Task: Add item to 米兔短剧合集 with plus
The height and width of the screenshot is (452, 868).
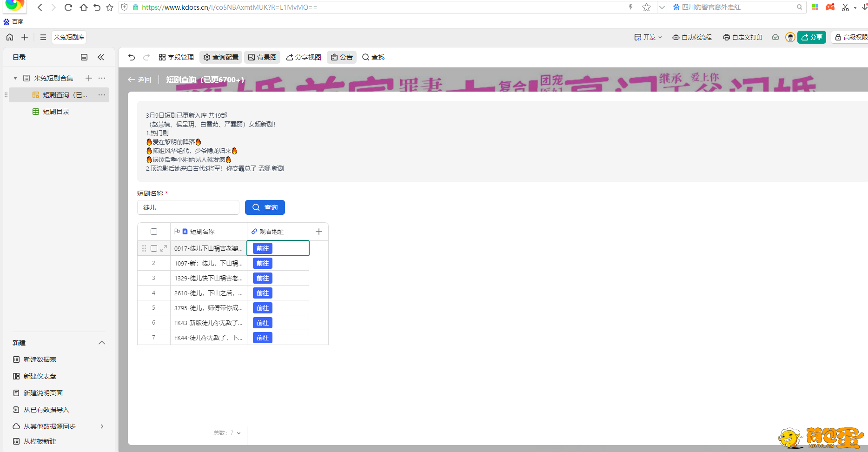Action: click(x=89, y=78)
